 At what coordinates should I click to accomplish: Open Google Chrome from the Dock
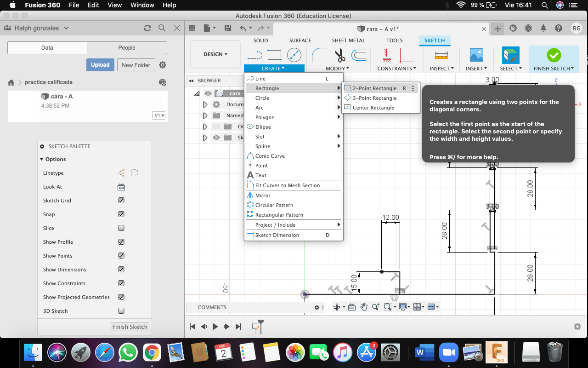click(x=152, y=353)
